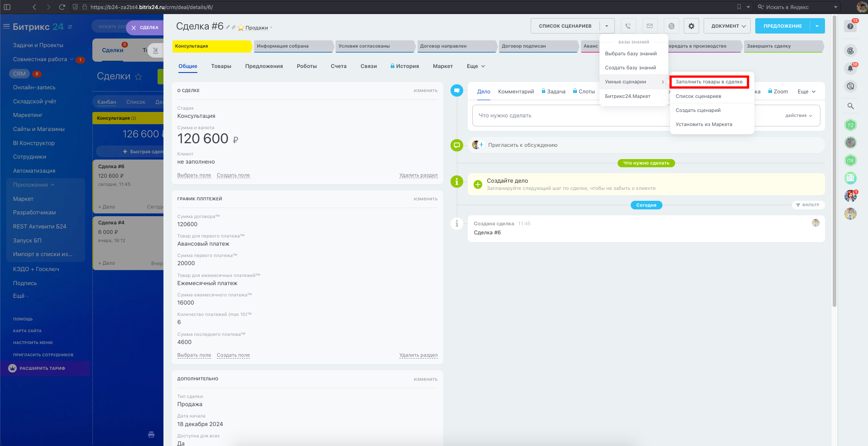
Task: Click the Завершить сделку stage
Action: click(783, 46)
